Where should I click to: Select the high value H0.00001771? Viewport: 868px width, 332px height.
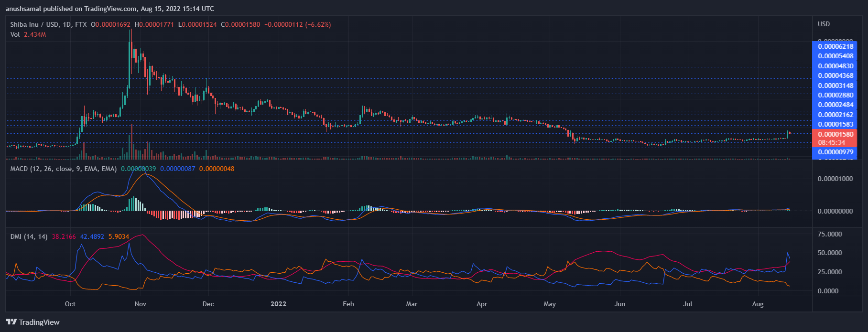coord(154,24)
